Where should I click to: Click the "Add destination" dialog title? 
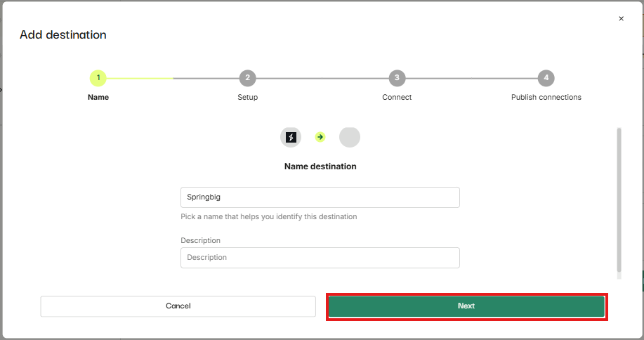click(63, 34)
